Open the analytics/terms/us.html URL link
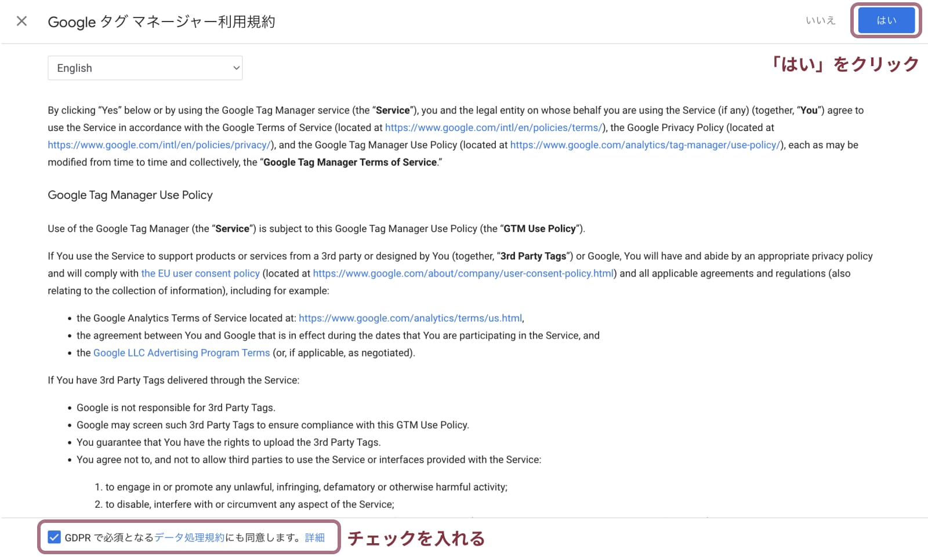928x560 pixels. click(410, 318)
